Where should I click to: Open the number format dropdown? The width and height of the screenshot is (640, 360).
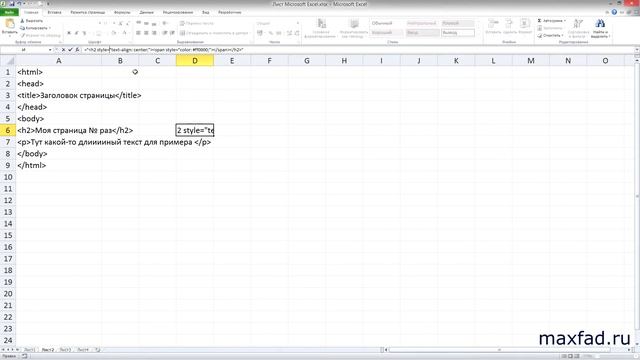pyautogui.click(x=298, y=23)
